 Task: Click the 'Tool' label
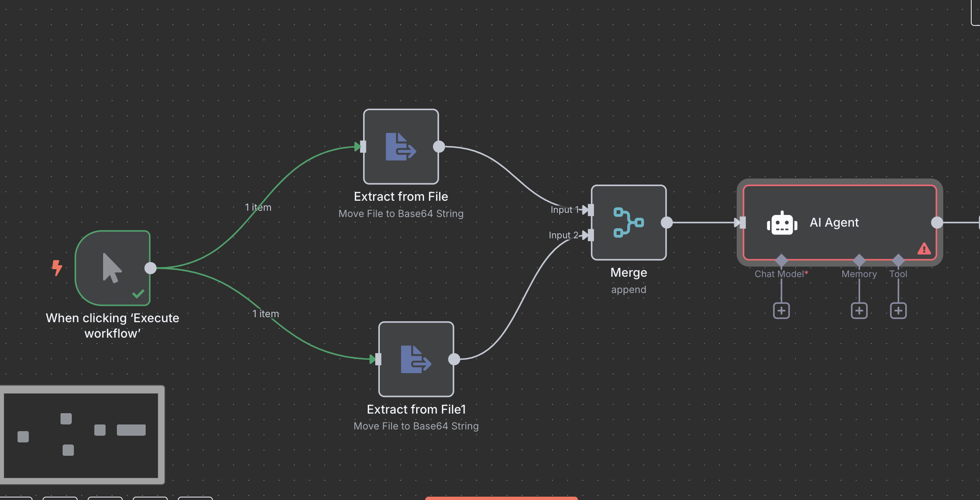point(898,274)
